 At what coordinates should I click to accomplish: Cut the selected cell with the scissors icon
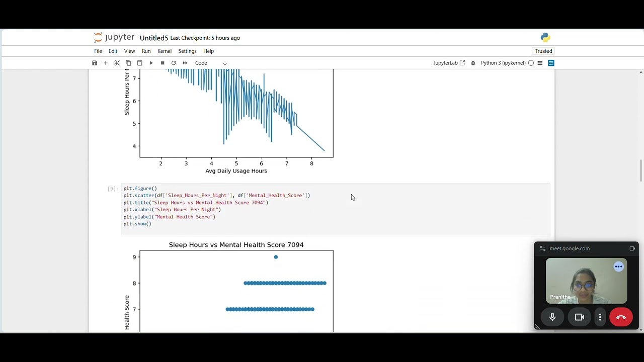coord(117,63)
